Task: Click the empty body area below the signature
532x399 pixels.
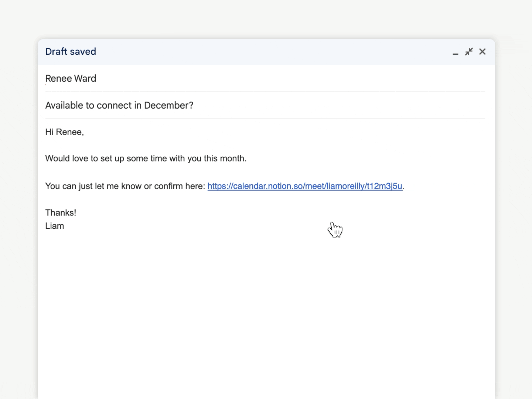Action: [x=259, y=303]
